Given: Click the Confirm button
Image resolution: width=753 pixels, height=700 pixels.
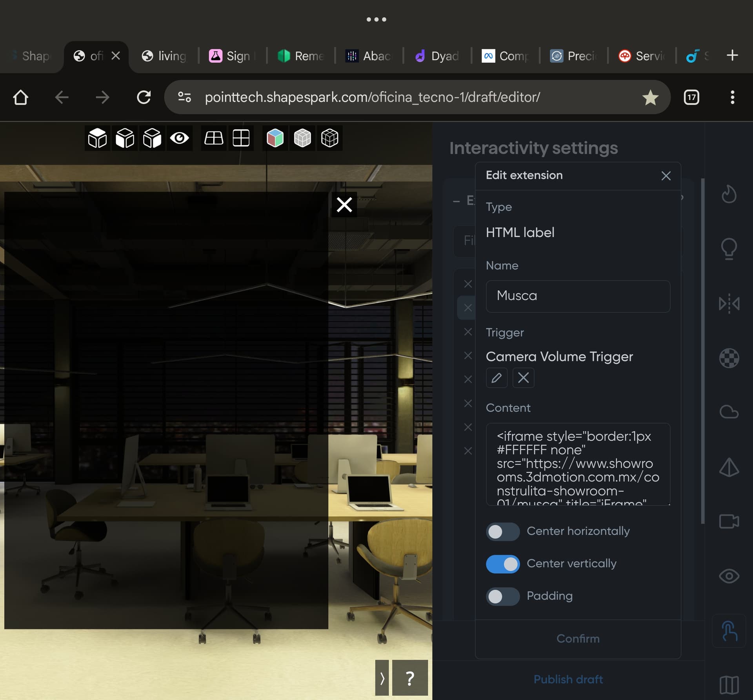Looking at the screenshot, I should pyautogui.click(x=578, y=638).
